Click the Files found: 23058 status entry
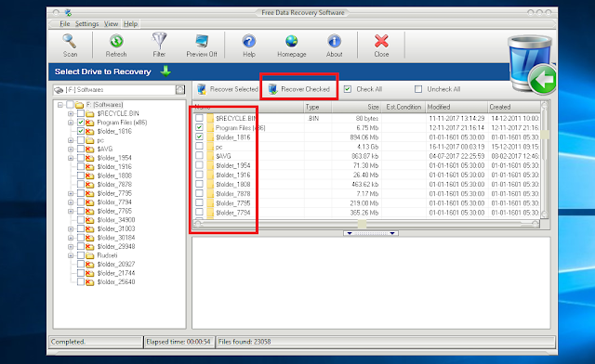This screenshot has width=595, height=364. (x=385, y=342)
